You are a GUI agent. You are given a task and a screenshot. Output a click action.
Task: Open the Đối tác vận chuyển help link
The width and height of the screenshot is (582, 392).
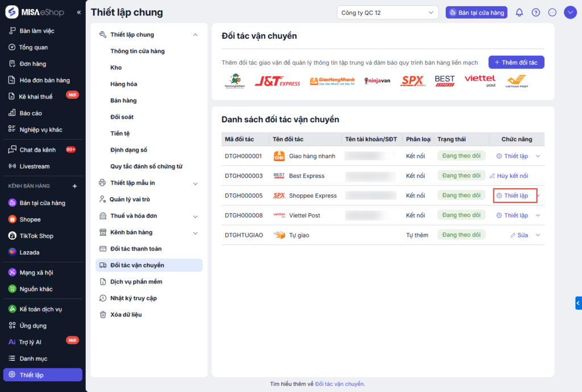339,384
